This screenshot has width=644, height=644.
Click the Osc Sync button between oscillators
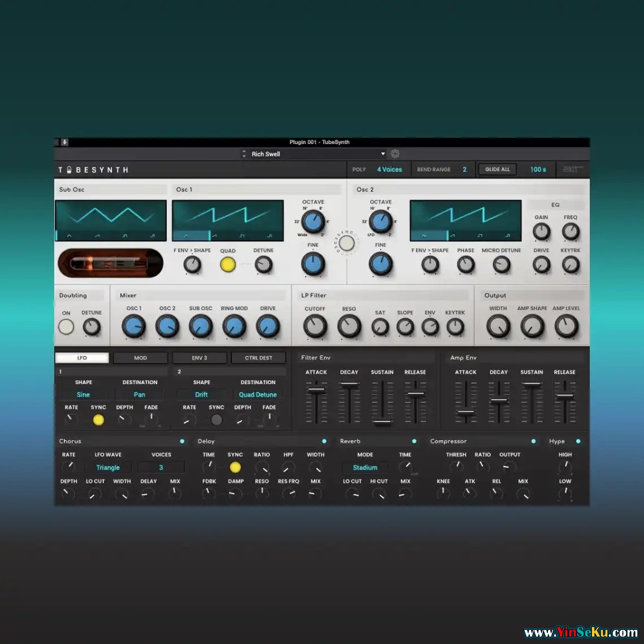347,243
